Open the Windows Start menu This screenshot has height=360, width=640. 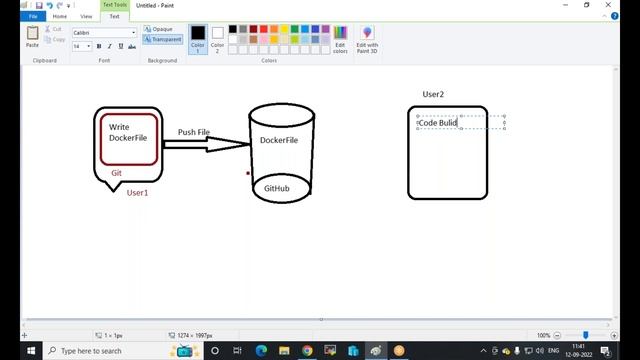(x=31, y=351)
